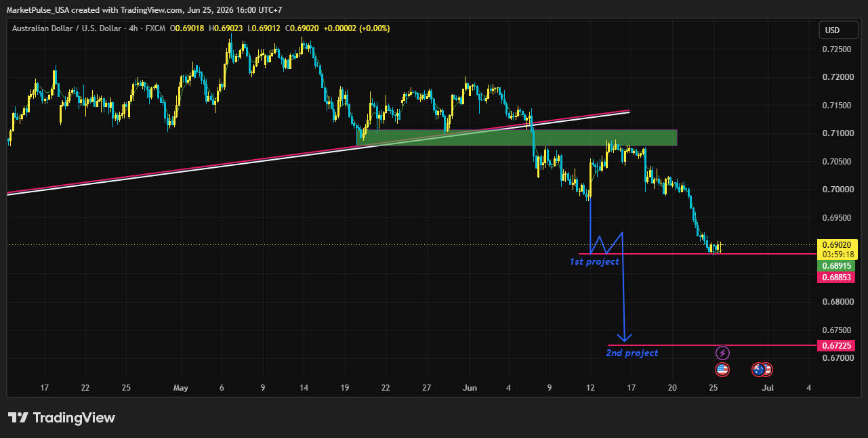
Task: Click the change value +0.00002 (+0.00%)
Action: (356, 28)
